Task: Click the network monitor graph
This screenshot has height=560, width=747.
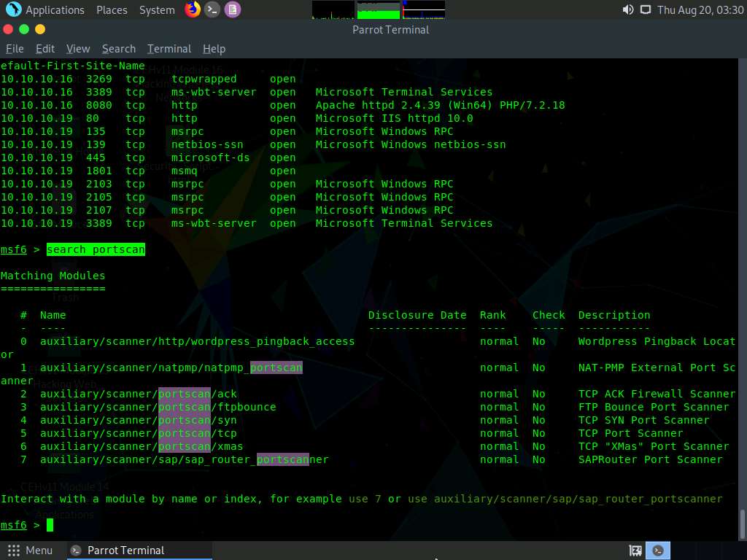Action: [424, 9]
